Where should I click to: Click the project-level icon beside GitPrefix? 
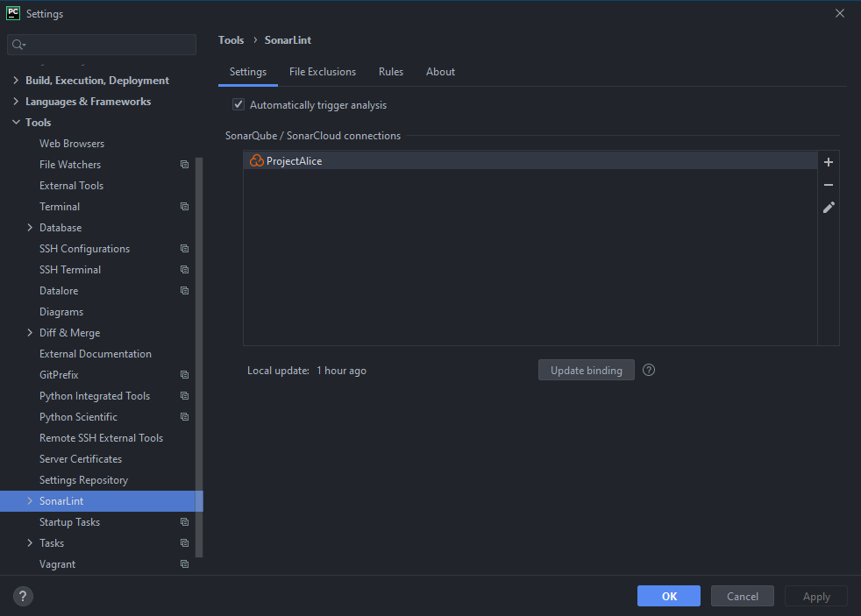click(x=184, y=375)
